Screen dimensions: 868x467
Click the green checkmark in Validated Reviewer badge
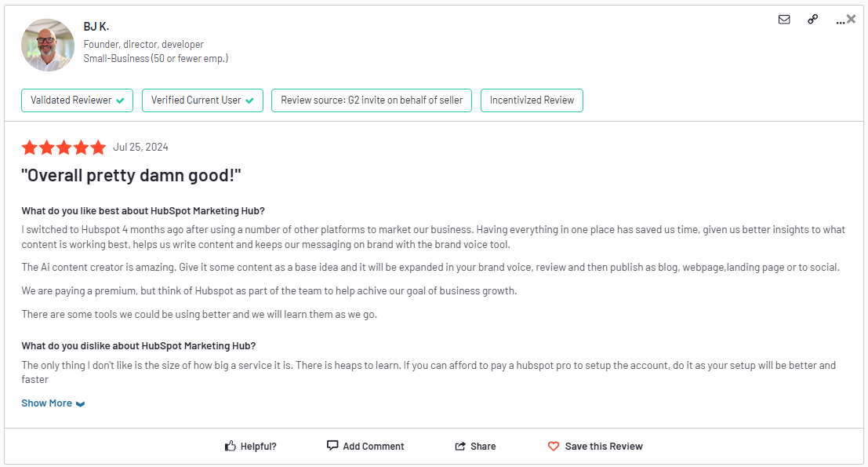(x=120, y=100)
